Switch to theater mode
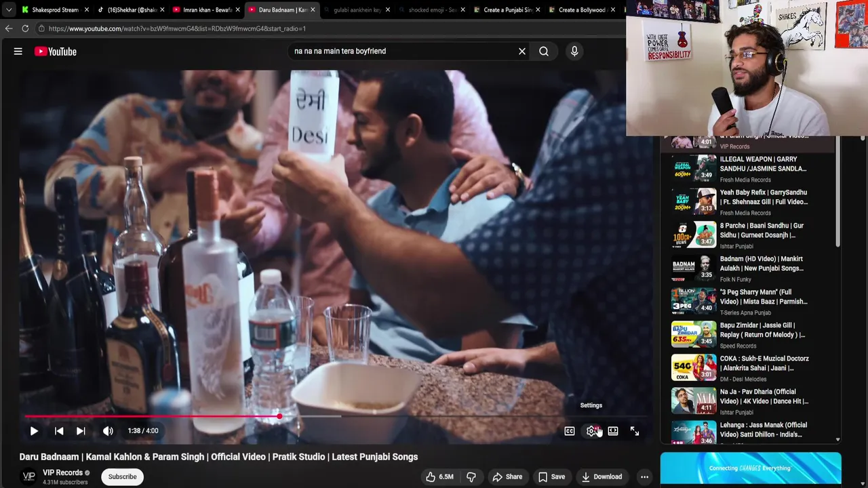Viewport: 868px width, 488px height. coord(613,431)
